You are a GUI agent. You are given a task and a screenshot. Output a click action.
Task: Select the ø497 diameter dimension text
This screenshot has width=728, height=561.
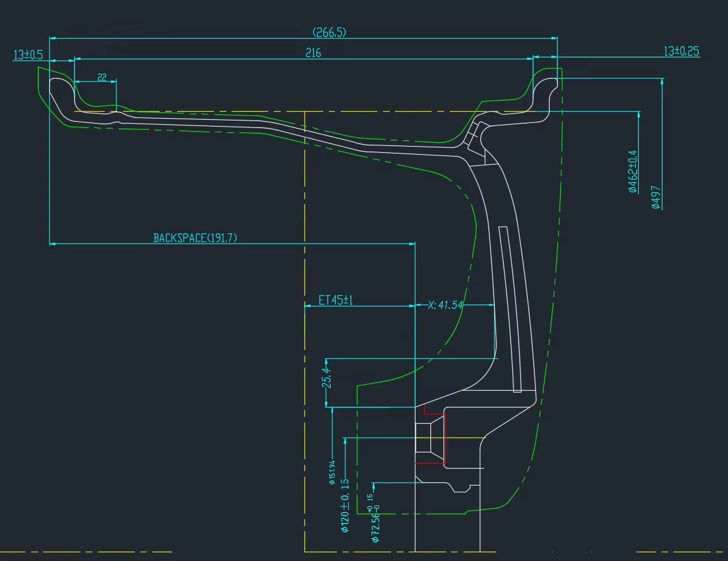[x=656, y=197]
